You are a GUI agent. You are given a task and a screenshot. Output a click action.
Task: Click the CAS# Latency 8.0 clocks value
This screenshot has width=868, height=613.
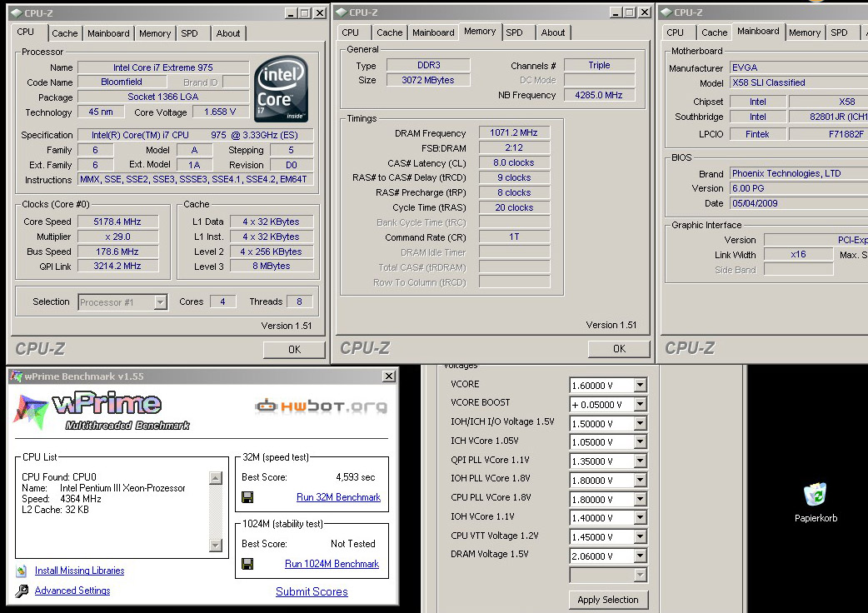(x=514, y=162)
